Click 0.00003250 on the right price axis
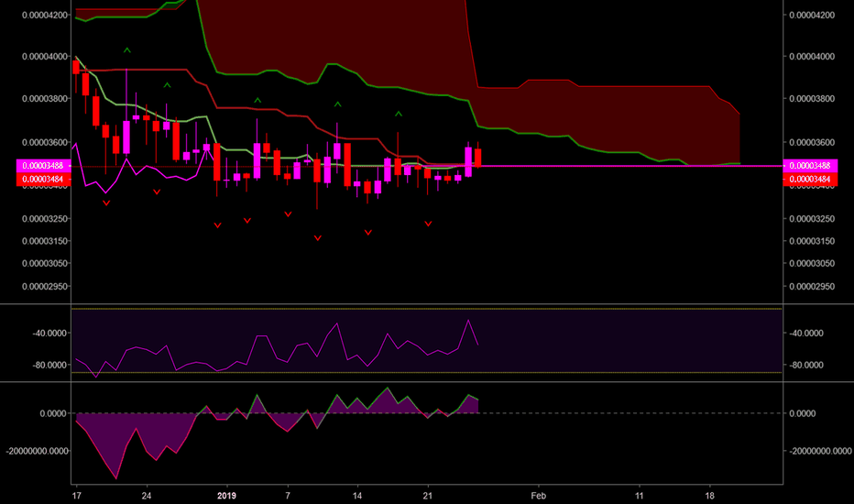Image resolution: width=854 pixels, height=504 pixels. pos(812,219)
